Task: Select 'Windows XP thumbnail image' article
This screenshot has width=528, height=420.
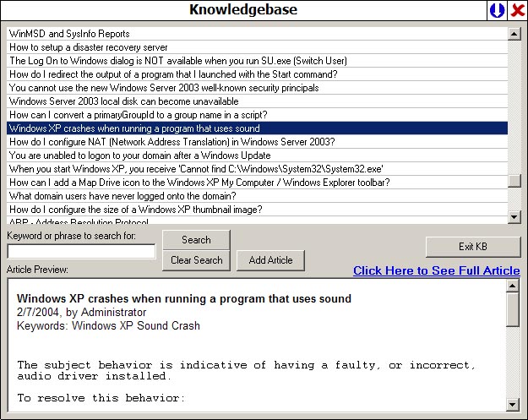Action: click(258, 210)
